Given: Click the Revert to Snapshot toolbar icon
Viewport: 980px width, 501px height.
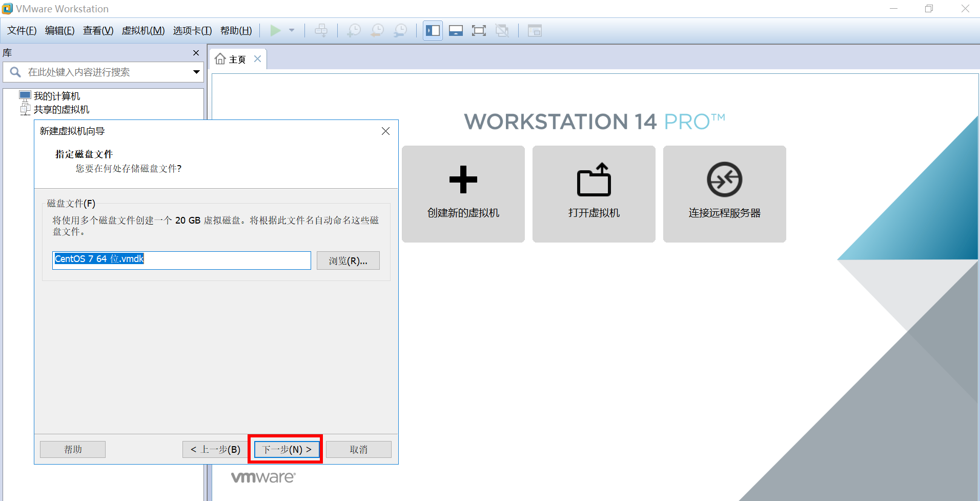Looking at the screenshot, I should [377, 31].
